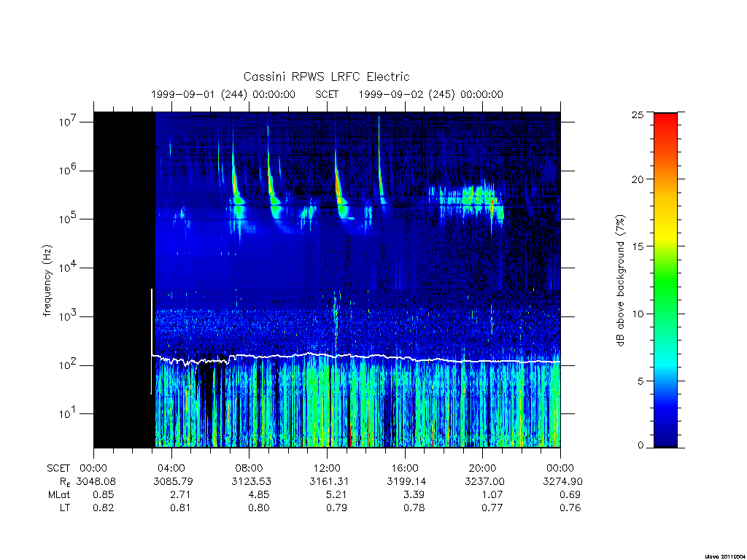Viewport: 747px width, 560px height.
Task: Click the Cassini RPWS LRFC Electric title
Action: (326, 77)
